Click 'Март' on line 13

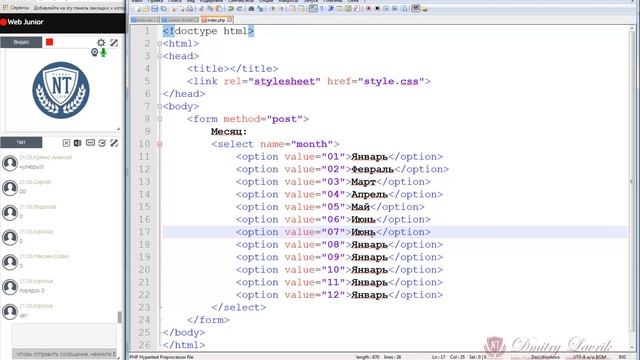tap(363, 182)
